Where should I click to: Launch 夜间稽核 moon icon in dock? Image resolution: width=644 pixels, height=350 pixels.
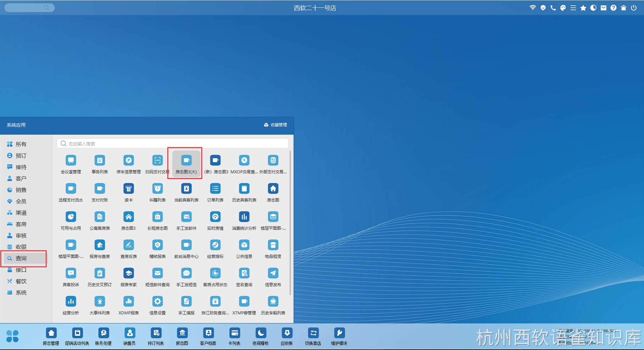point(261,337)
